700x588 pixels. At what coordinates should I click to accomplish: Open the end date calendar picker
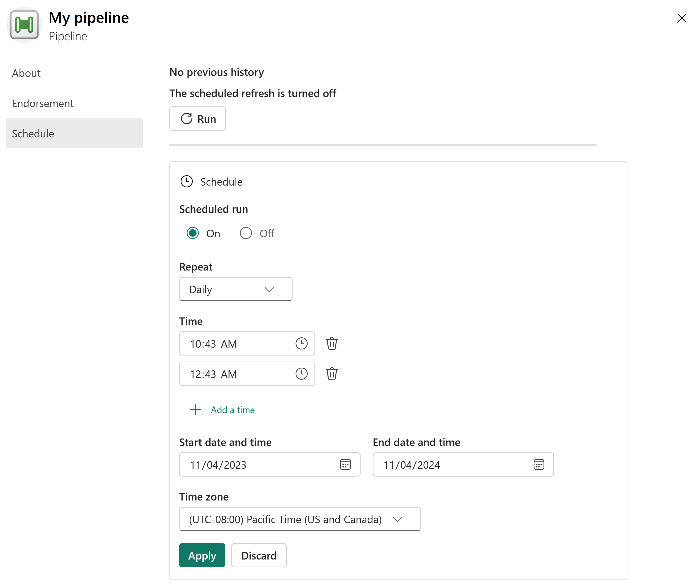click(539, 465)
